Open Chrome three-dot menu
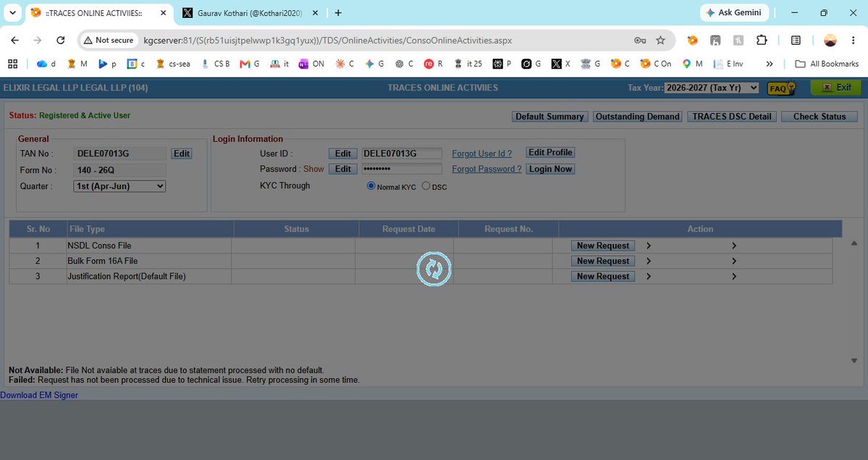Image resolution: width=868 pixels, height=460 pixels. click(x=853, y=41)
